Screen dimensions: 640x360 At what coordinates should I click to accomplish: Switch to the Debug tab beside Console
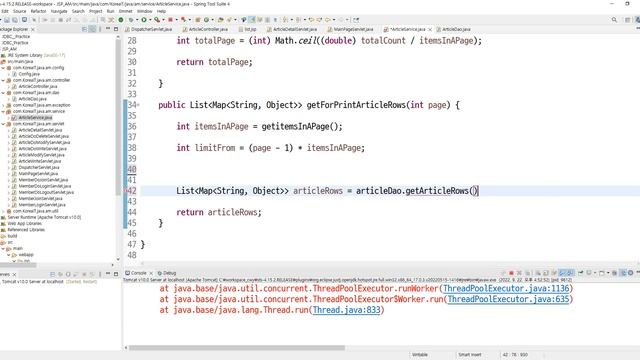(x=167, y=273)
